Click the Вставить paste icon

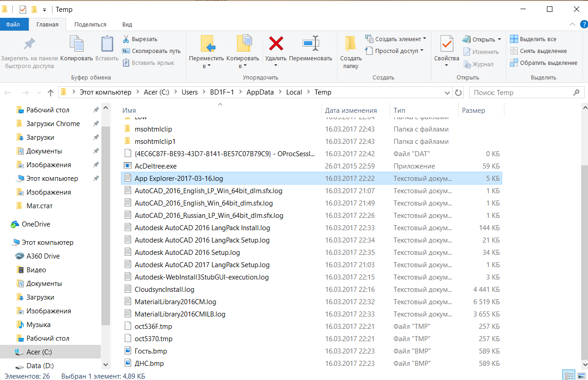(107, 44)
